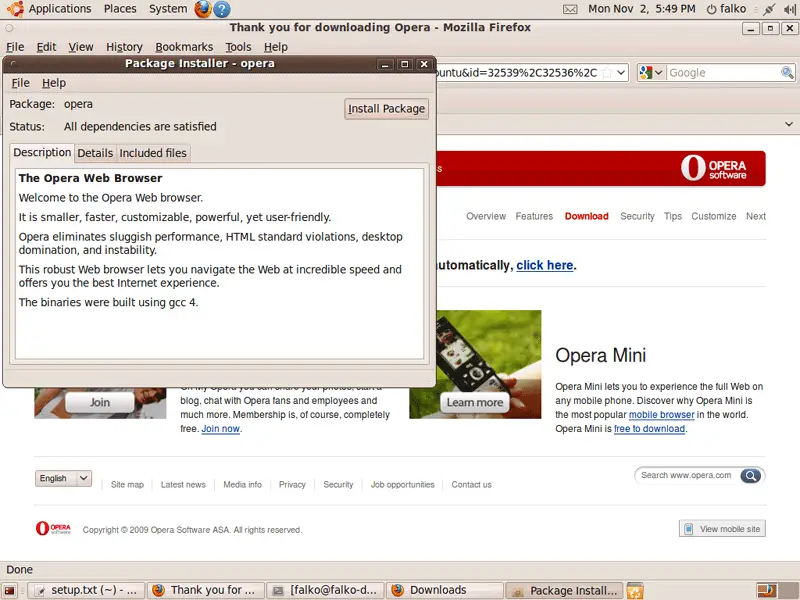This screenshot has width=800, height=600.
Task: Open the Latest news footer link
Action: [x=183, y=485]
